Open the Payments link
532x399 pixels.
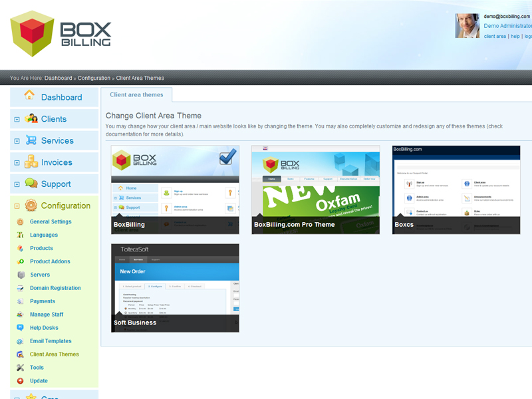43,301
